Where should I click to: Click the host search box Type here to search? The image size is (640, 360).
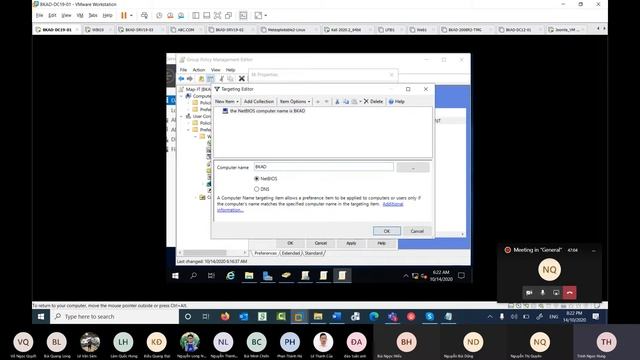click(x=114, y=317)
